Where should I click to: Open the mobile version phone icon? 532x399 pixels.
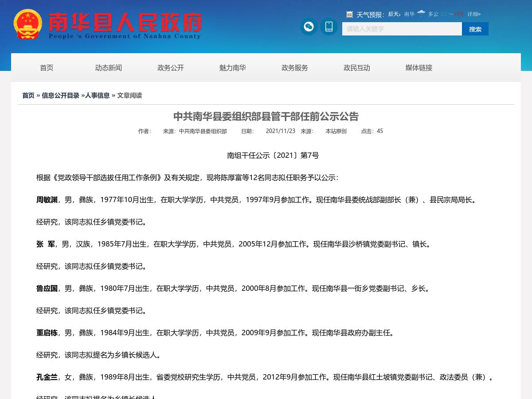(329, 27)
